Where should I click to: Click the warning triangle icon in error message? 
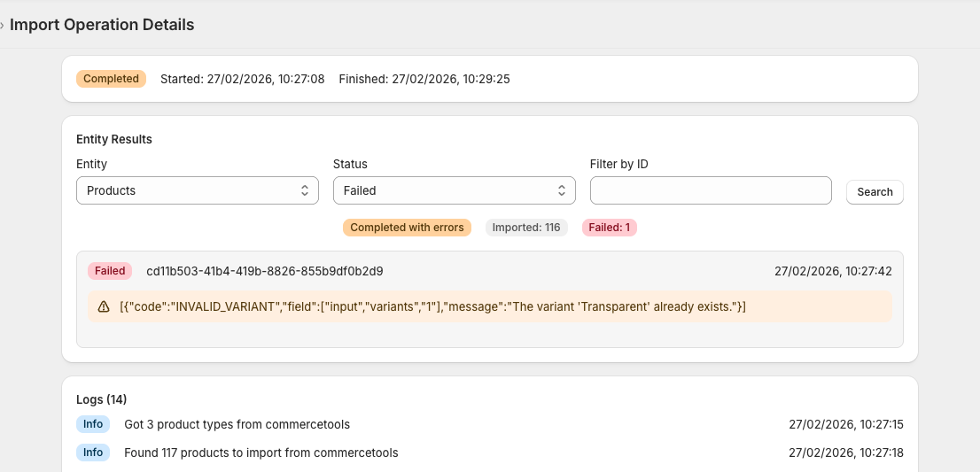point(104,306)
